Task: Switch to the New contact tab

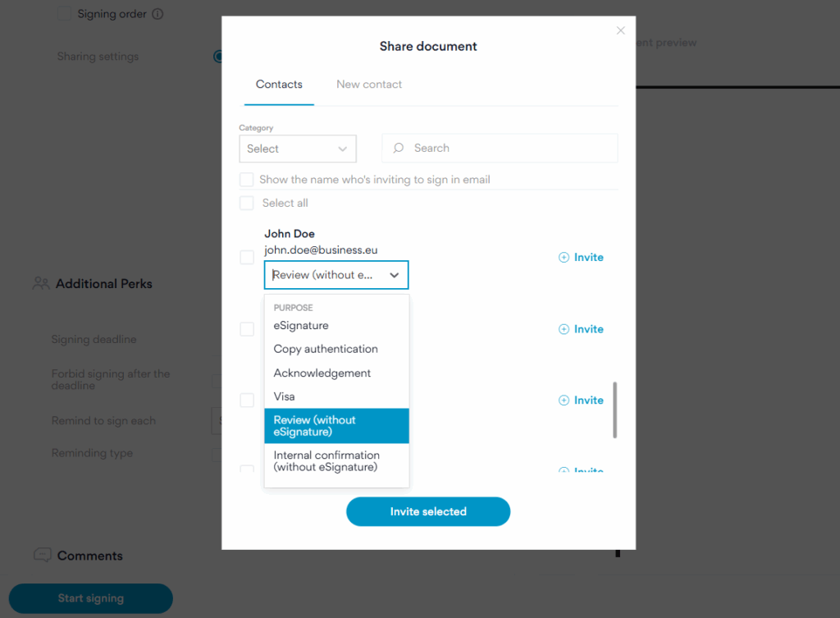Action: [369, 85]
